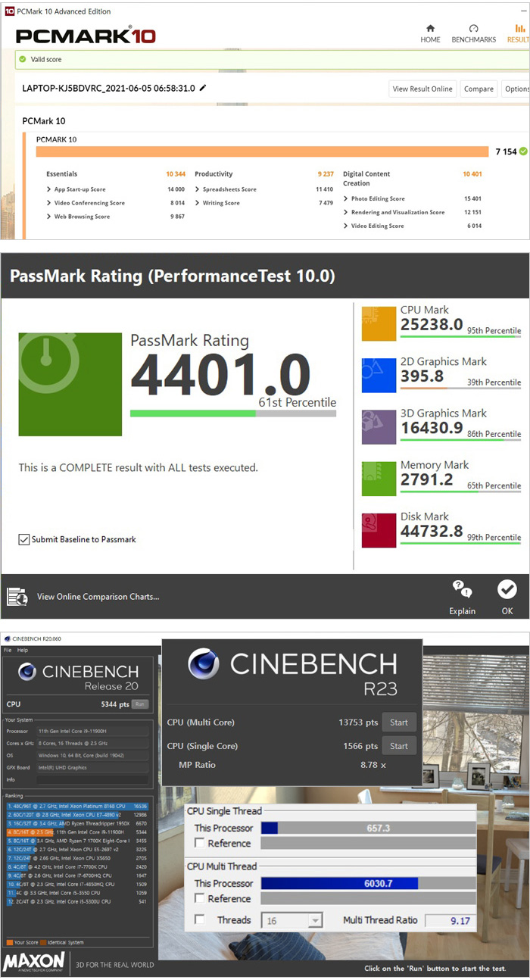Click the orange Your Score legend swatch
Viewport: 530px width, 980px height.
9,942
